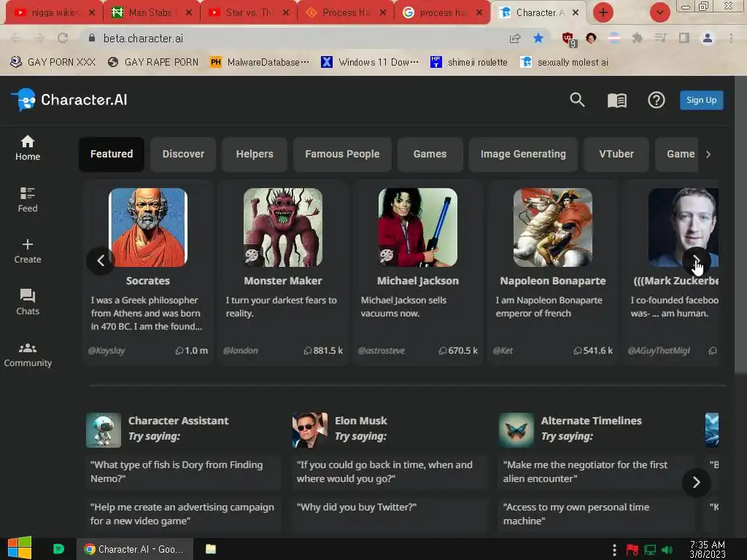Open creator @astrosteve profile link
This screenshot has width=747, height=560.
(x=381, y=351)
